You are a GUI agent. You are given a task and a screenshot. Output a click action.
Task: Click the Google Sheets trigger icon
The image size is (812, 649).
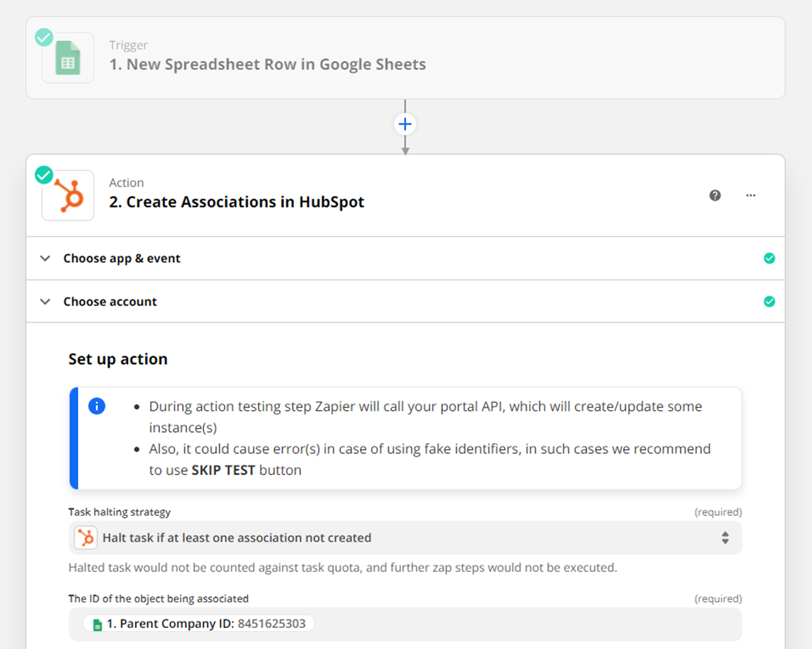click(68, 58)
